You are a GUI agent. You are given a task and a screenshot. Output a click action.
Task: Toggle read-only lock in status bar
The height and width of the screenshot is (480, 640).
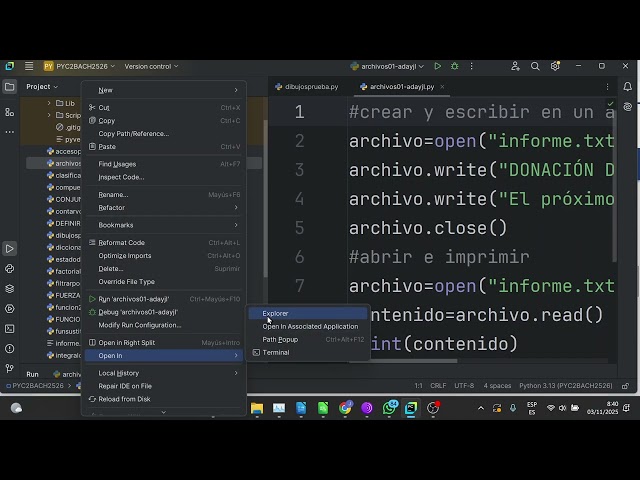[x=625, y=386]
